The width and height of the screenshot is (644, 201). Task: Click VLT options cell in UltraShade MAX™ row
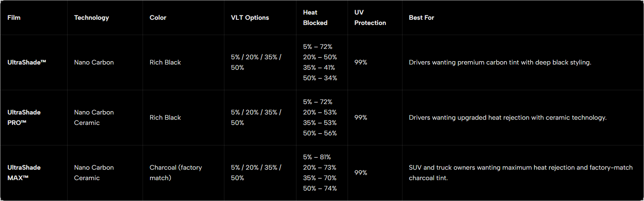256,173
